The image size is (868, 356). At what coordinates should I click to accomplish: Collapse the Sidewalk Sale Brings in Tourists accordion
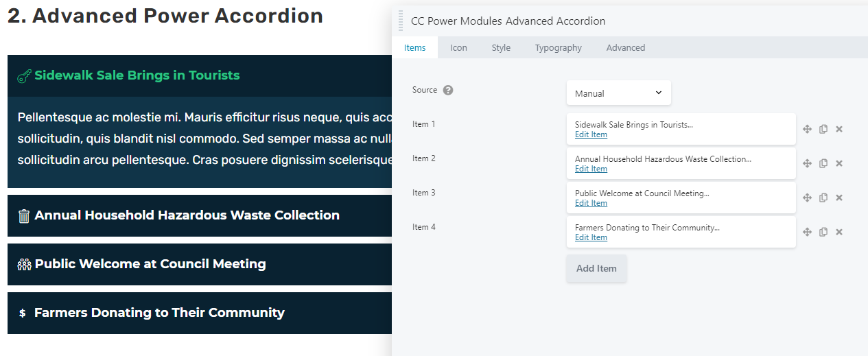[200, 75]
